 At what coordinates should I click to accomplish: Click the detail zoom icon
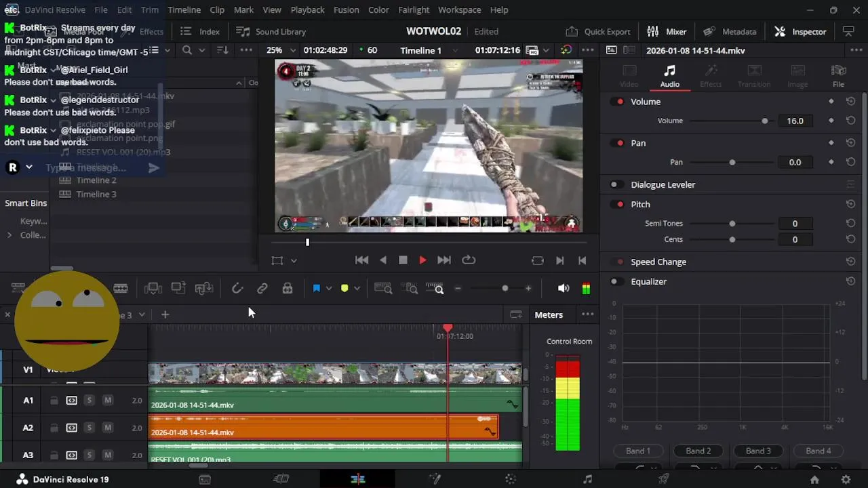[x=411, y=289]
